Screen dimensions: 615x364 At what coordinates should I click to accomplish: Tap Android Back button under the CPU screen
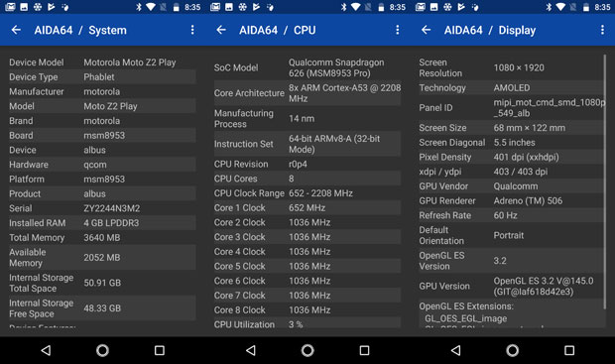point(251,350)
